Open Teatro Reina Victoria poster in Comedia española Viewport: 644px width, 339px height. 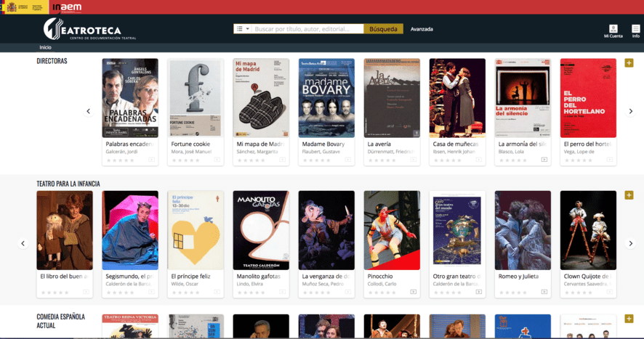130,326
